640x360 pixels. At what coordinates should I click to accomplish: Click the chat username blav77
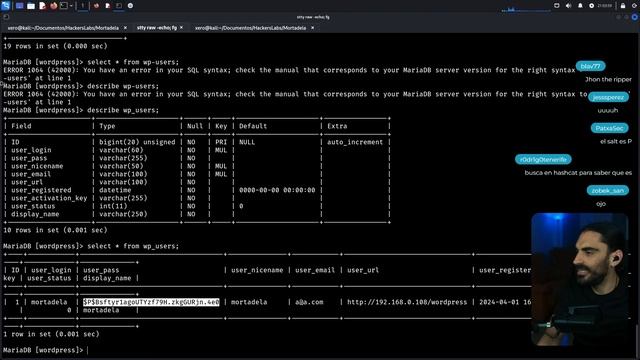(590, 66)
